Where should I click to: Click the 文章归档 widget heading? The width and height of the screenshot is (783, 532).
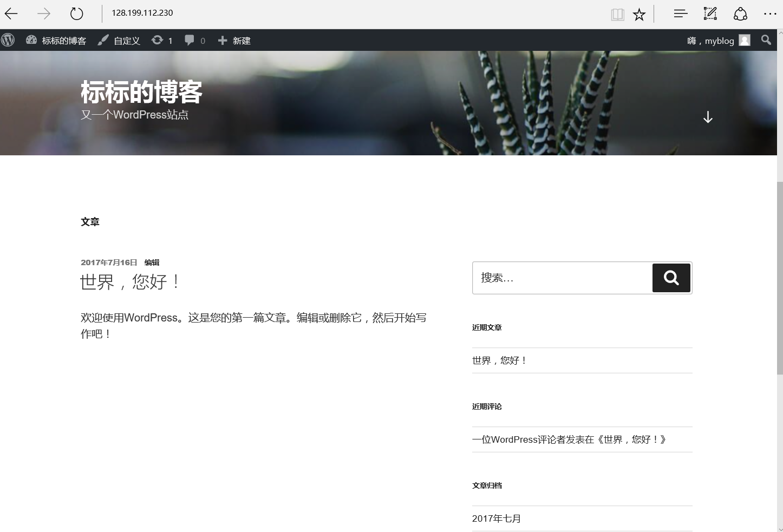point(487,485)
